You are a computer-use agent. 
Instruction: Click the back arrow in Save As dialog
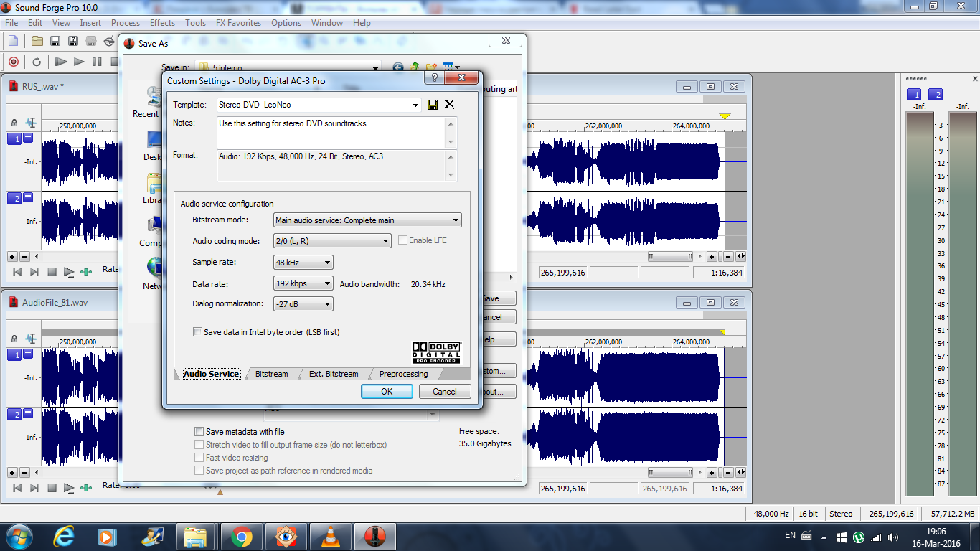pyautogui.click(x=398, y=68)
